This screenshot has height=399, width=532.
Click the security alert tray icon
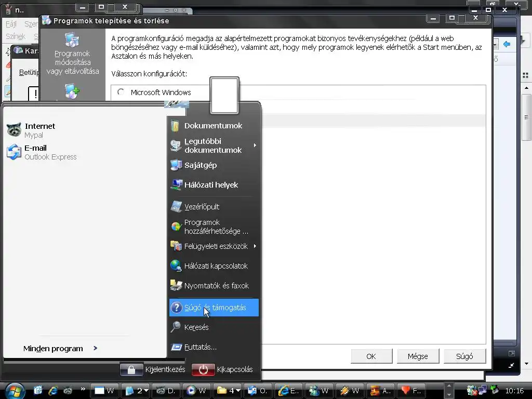472,391
